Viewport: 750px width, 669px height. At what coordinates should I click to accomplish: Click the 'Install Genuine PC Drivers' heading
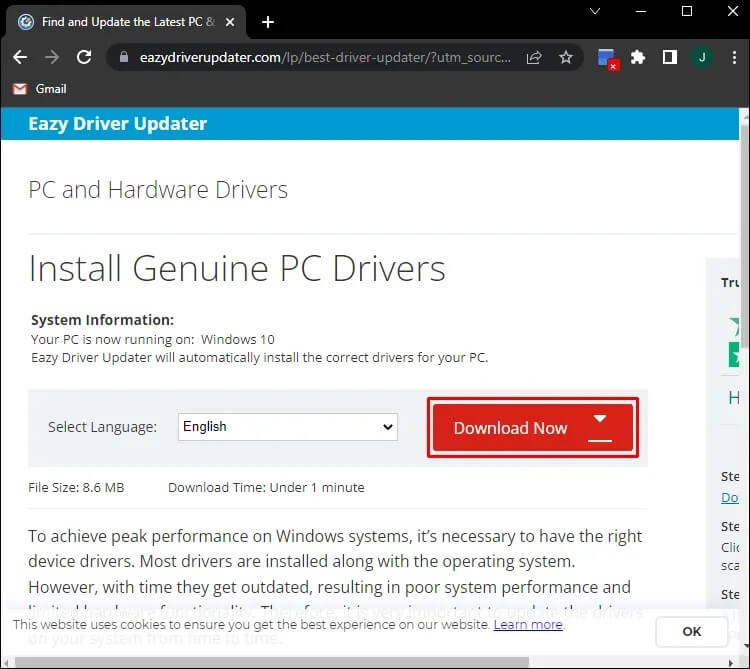pos(237,268)
